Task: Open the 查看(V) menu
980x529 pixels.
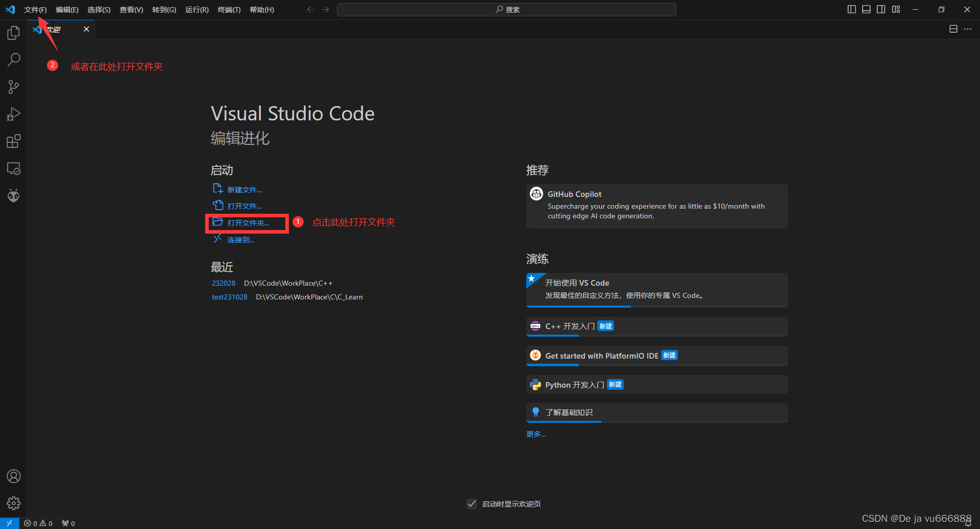Action: [131, 10]
